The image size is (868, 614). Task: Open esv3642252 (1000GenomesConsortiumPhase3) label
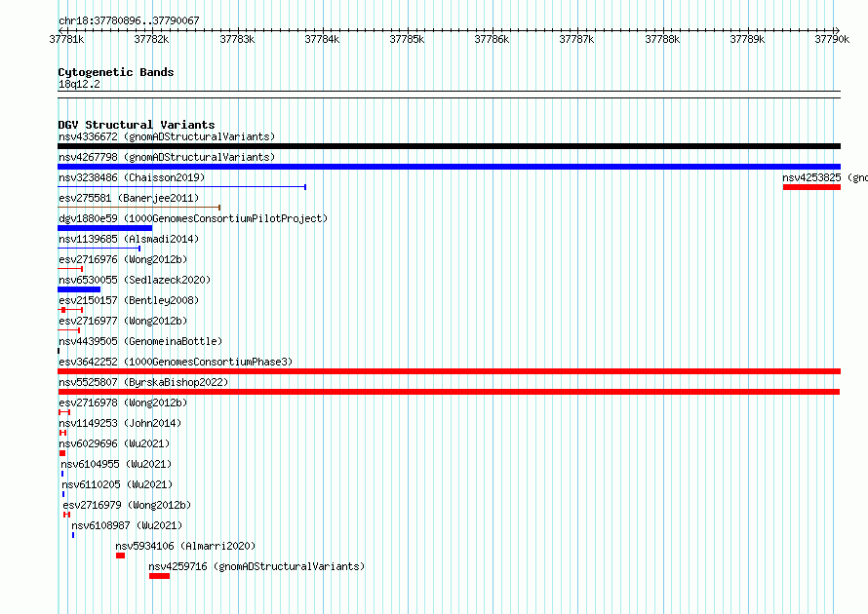[176, 362]
